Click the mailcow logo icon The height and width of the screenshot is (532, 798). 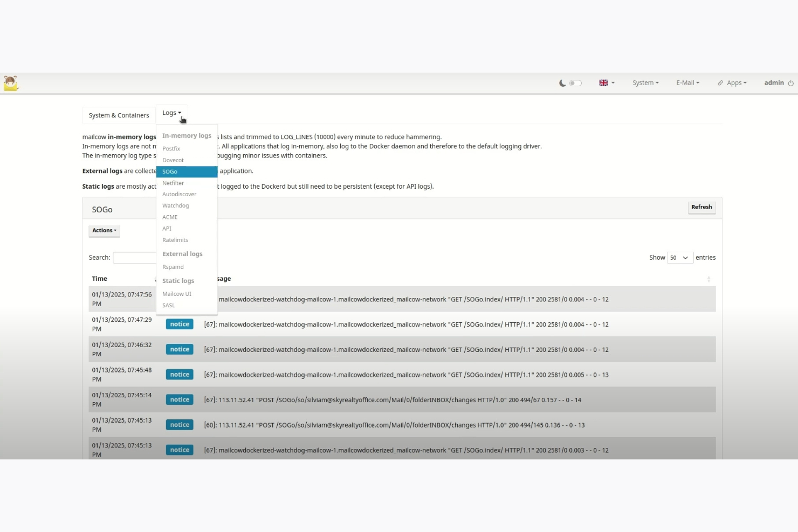click(11, 83)
